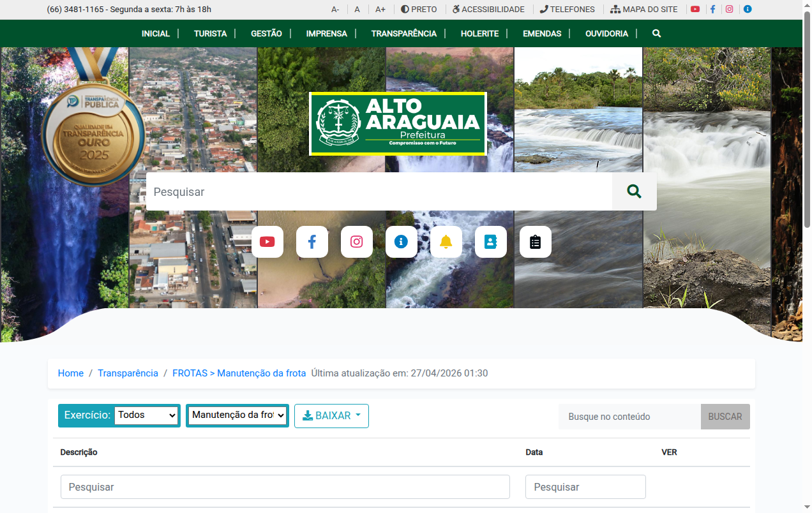Click Descrição column Pesquisar filter field
Viewport: 812px width, 513px height.
tap(285, 487)
